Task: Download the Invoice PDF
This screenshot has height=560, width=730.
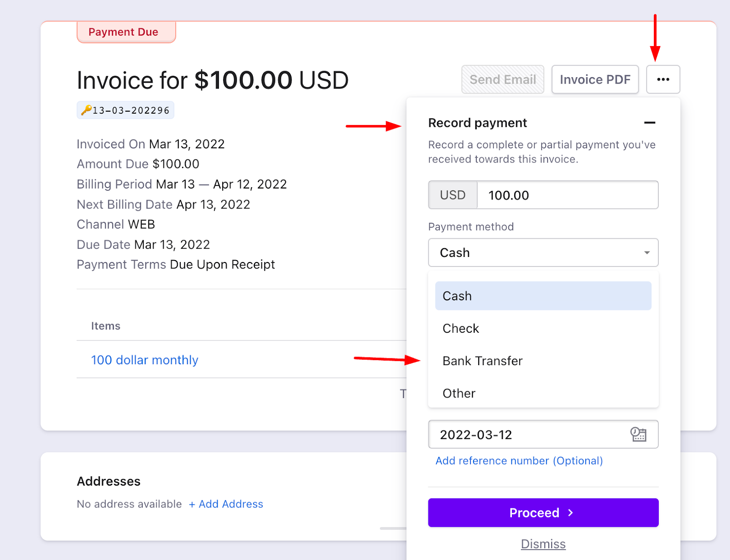Action: pos(595,79)
